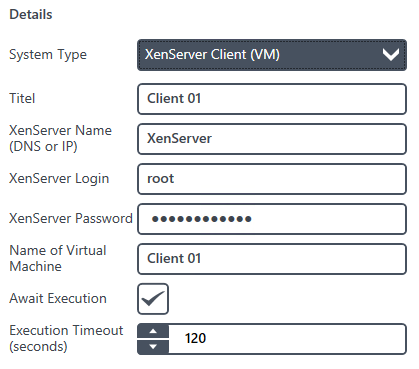The image size is (419, 369).
Task: Select the XenServer Login field
Action: pos(272,179)
